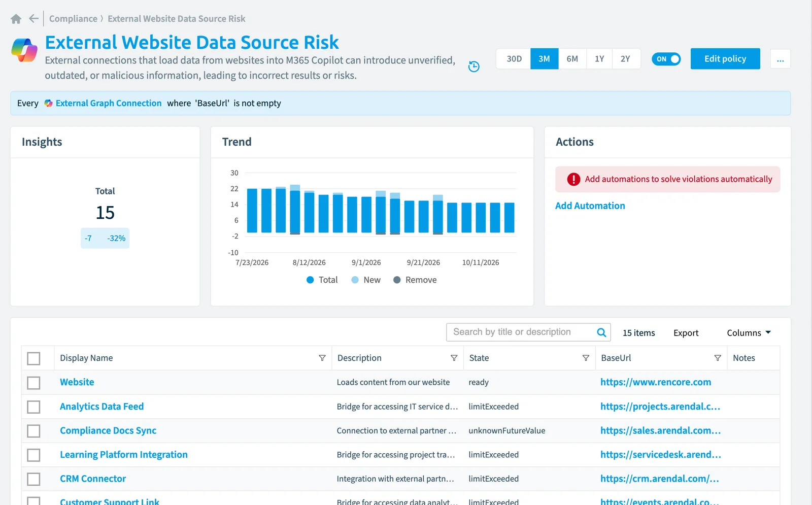Click the Edit policy button
Screen dimensions: 812x505
click(725, 59)
